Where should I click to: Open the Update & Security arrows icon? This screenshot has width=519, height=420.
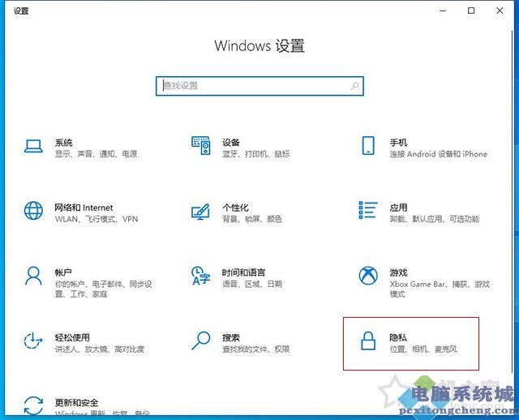pos(33,405)
